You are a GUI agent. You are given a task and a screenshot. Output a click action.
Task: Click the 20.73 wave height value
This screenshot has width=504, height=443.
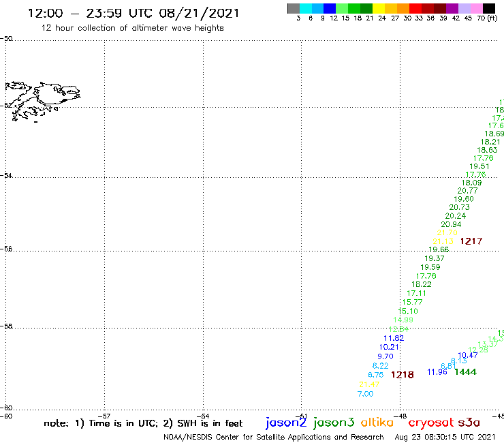(x=459, y=207)
